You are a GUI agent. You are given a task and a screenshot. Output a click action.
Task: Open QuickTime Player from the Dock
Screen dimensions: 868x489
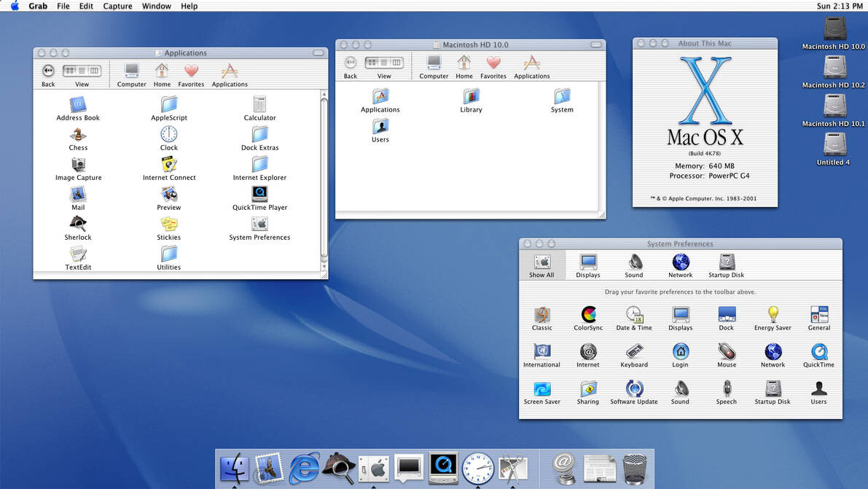[x=444, y=468]
